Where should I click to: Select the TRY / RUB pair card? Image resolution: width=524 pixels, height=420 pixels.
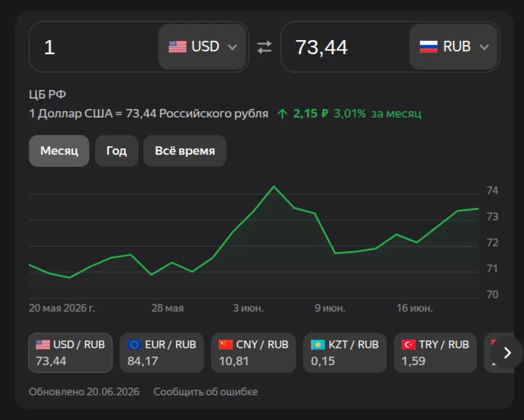[435, 353]
